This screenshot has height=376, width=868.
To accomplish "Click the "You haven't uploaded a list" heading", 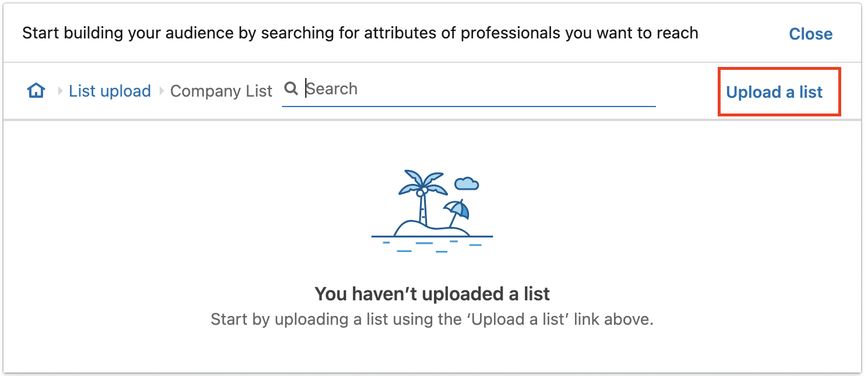I will click(432, 294).
